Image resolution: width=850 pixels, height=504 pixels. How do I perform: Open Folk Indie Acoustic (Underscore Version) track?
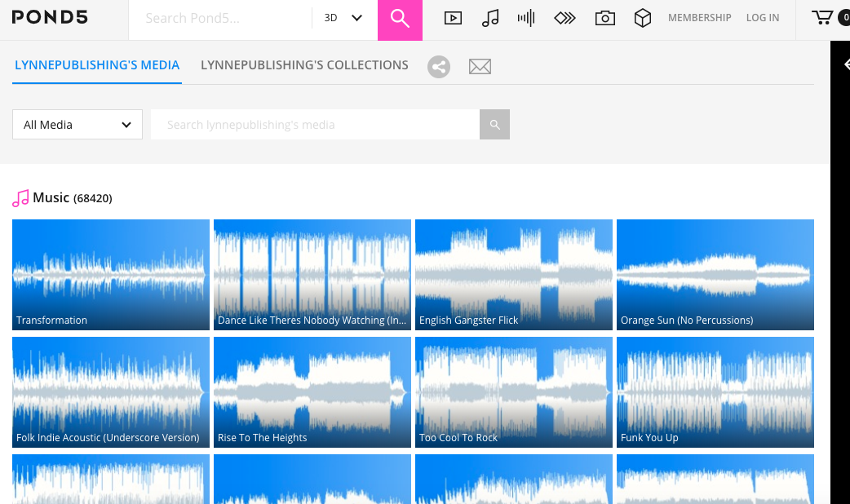[x=111, y=392]
